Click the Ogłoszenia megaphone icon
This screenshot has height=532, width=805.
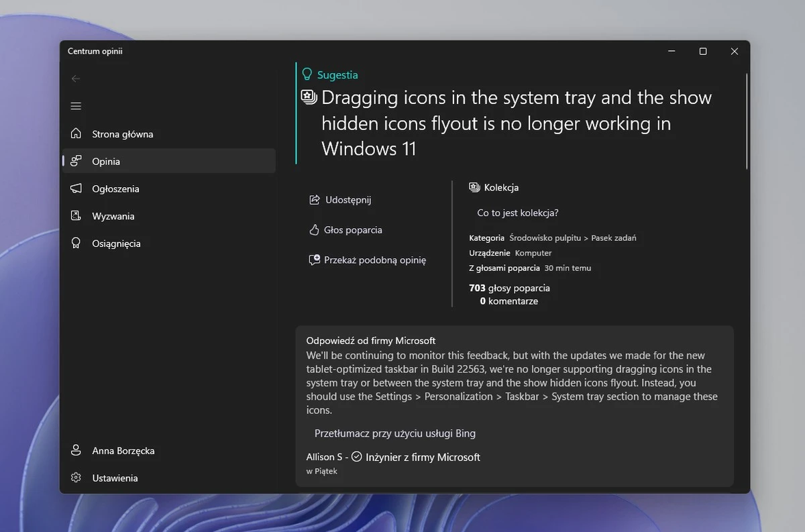point(76,189)
